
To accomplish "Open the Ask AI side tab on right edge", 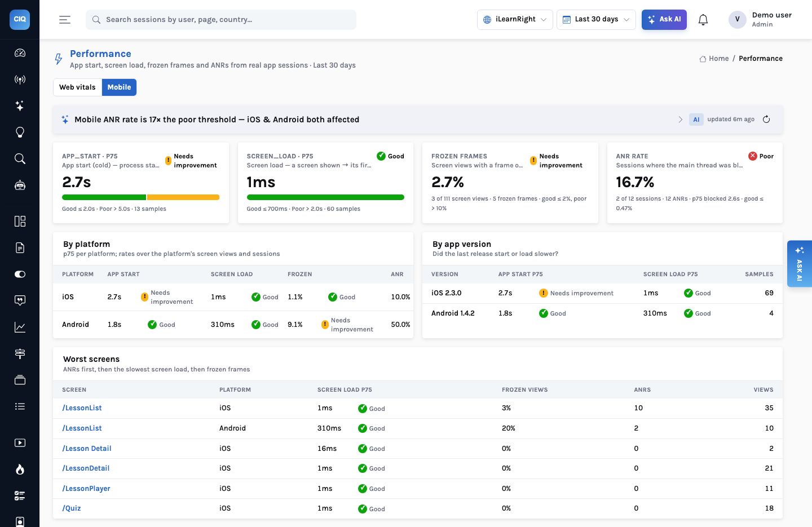I will click(x=799, y=264).
